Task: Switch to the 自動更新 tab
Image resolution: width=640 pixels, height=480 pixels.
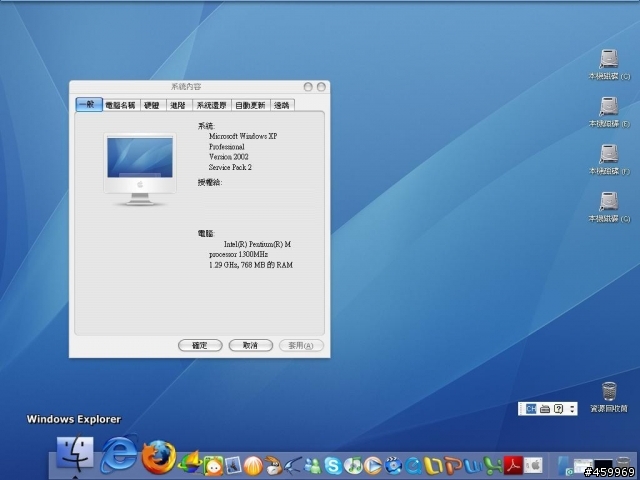Action: pos(250,105)
